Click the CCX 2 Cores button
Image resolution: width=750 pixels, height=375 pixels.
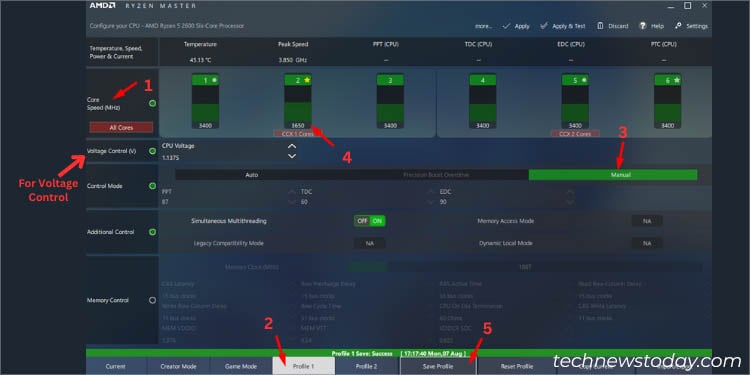pyautogui.click(x=575, y=134)
